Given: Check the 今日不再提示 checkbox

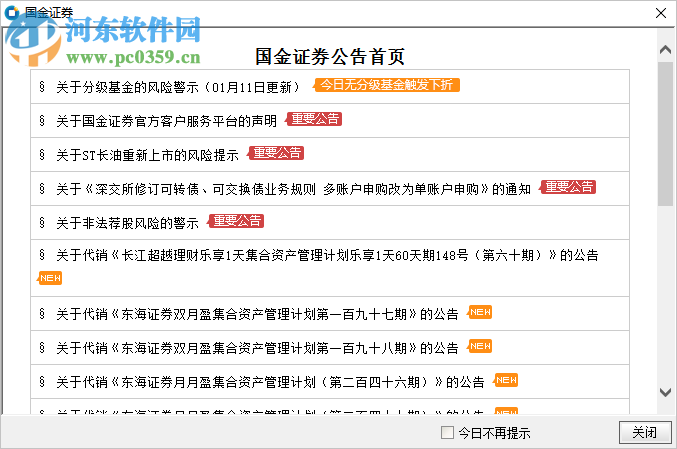Looking at the screenshot, I should [x=447, y=432].
